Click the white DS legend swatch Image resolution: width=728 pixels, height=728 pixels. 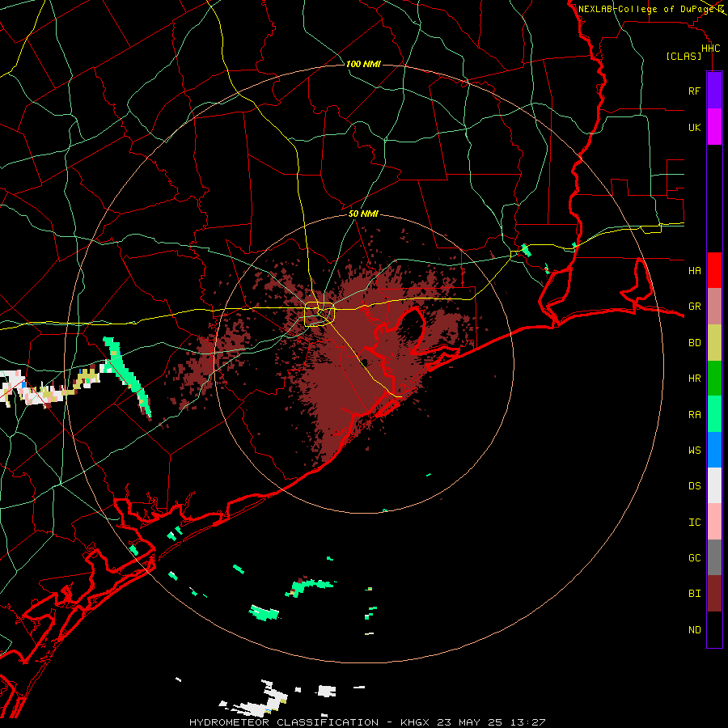714,485
